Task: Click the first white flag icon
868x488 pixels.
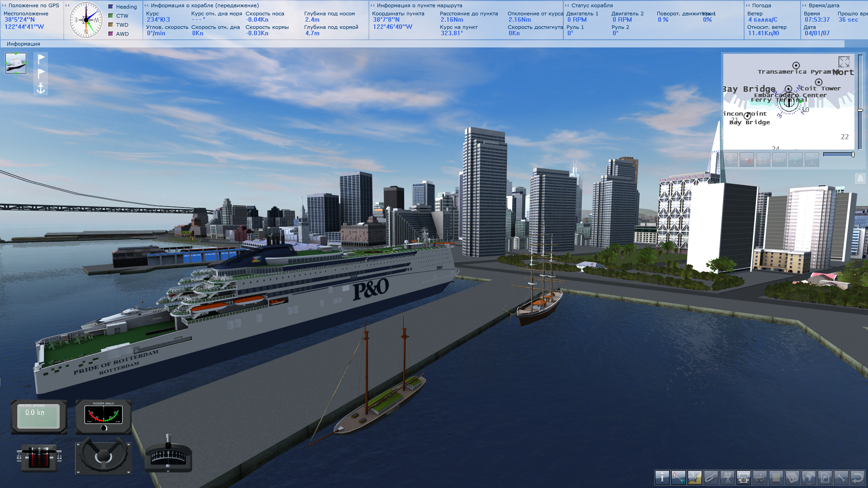Action: tap(41, 59)
